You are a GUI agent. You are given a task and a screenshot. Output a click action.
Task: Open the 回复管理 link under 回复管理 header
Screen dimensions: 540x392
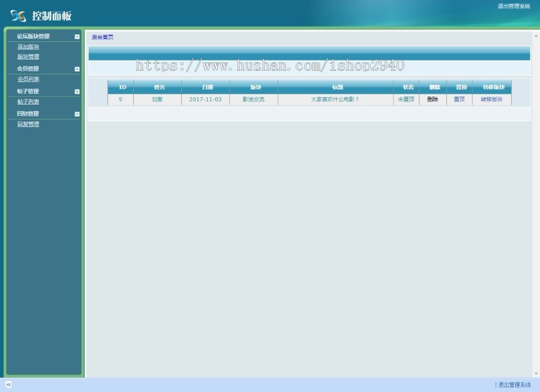(28, 124)
